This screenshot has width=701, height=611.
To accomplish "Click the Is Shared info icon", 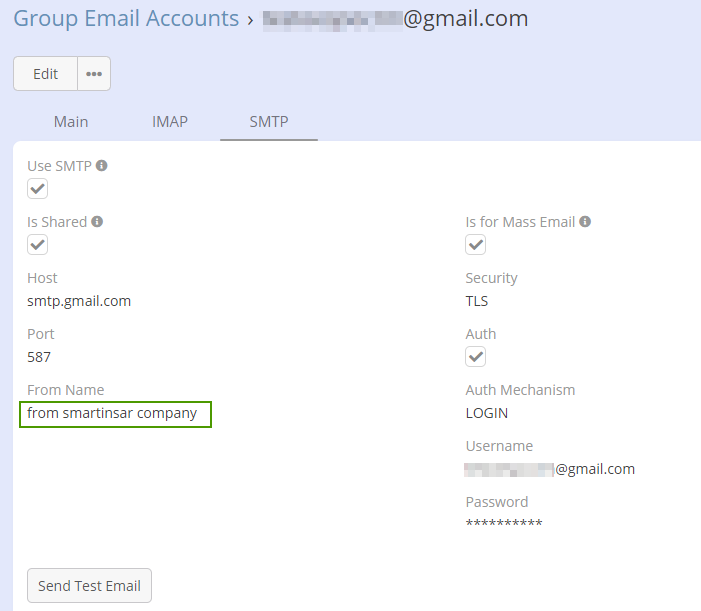I will [97, 222].
